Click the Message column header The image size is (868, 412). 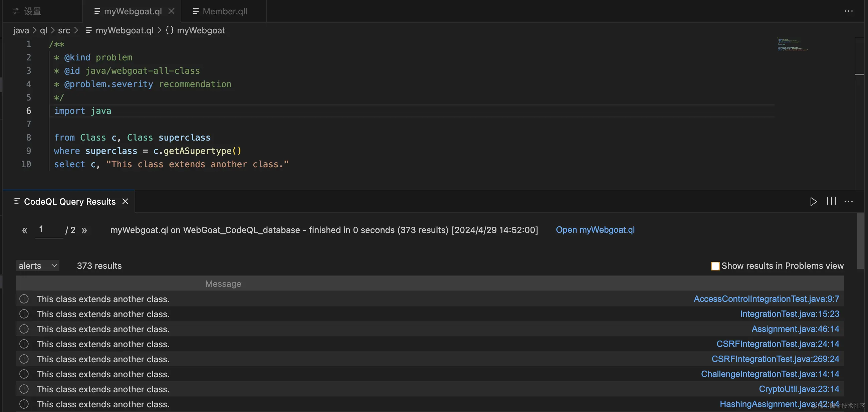coord(223,284)
